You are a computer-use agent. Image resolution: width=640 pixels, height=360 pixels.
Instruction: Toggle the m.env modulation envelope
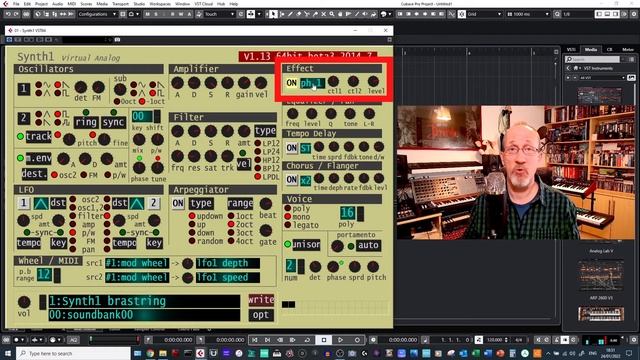tap(38, 158)
